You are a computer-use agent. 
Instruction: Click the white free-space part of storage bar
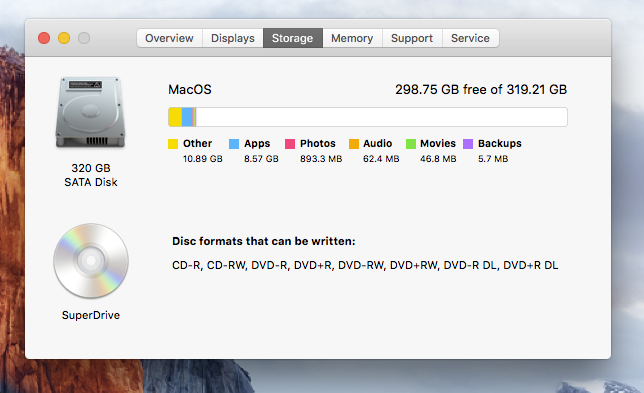[382, 117]
